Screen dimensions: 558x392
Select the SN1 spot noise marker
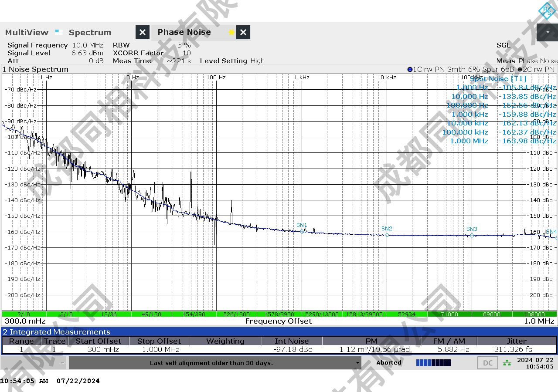click(302, 231)
